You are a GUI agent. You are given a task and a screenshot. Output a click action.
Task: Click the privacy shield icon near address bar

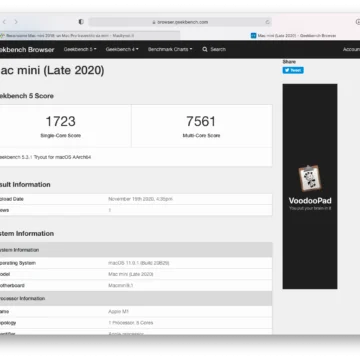click(81, 22)
